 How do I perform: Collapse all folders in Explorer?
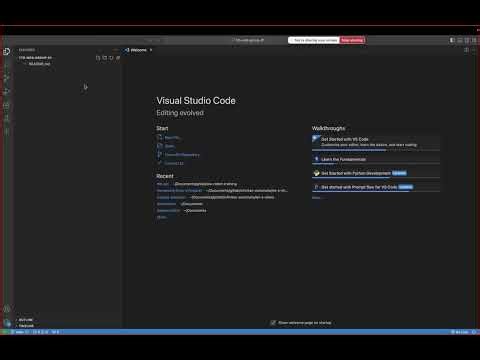(x=118, y=58)
